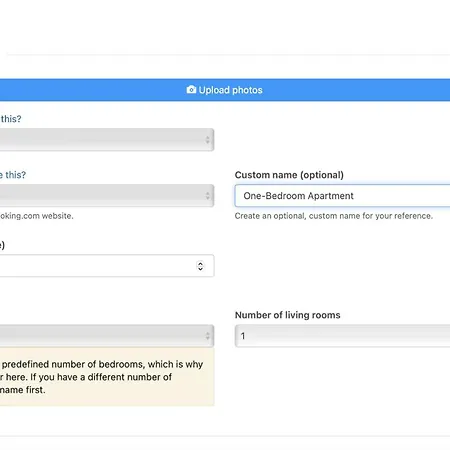The image size is (450, 450).
Task: Click the 'One-Bedroom Apartment' text in field
Action: [298, 196]
